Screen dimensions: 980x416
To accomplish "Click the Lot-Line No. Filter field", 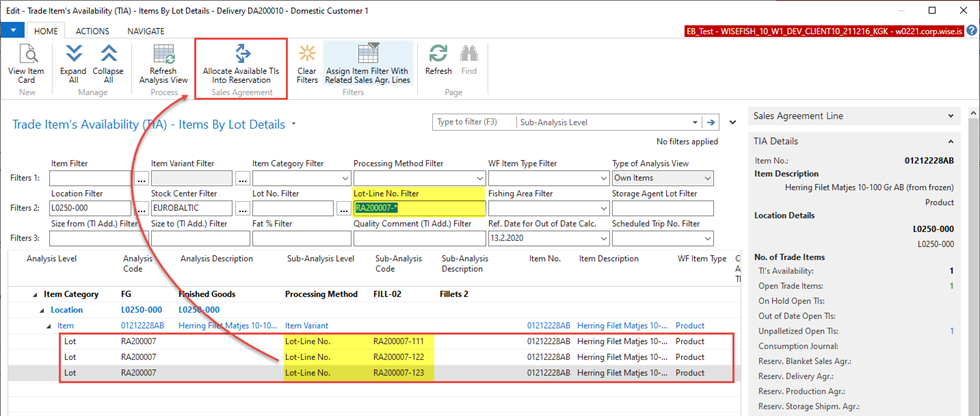I will tap(417, 209).
